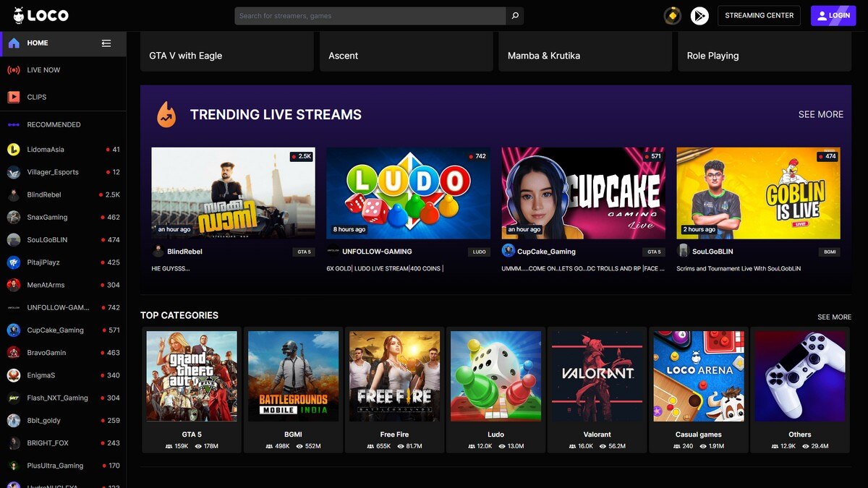Open Flash_NXT_Gaming channel avatar
Viewport: 868px width, 488px height.
click(14, 398)
